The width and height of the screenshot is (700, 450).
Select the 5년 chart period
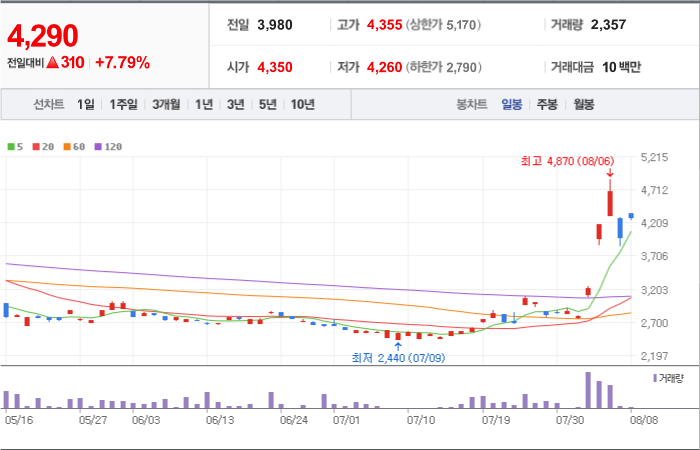click(268, 104)
